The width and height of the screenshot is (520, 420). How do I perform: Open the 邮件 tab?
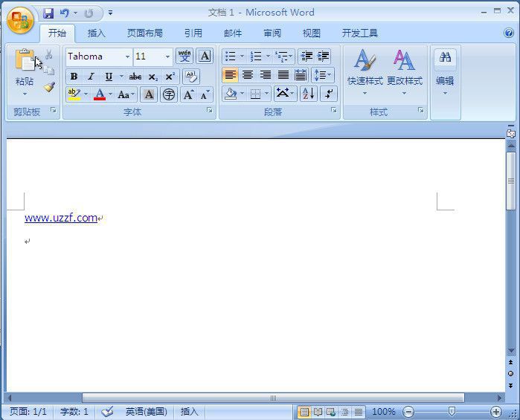tap(233, 33)
